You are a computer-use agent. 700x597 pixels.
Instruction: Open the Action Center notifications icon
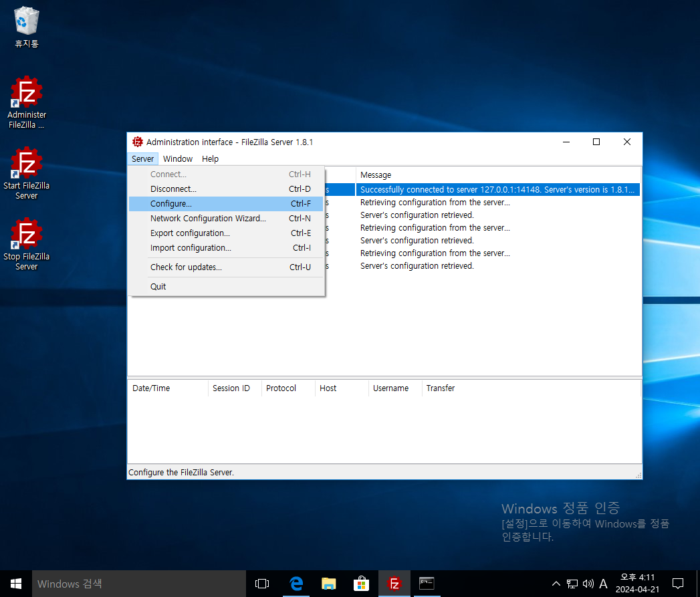678,584
